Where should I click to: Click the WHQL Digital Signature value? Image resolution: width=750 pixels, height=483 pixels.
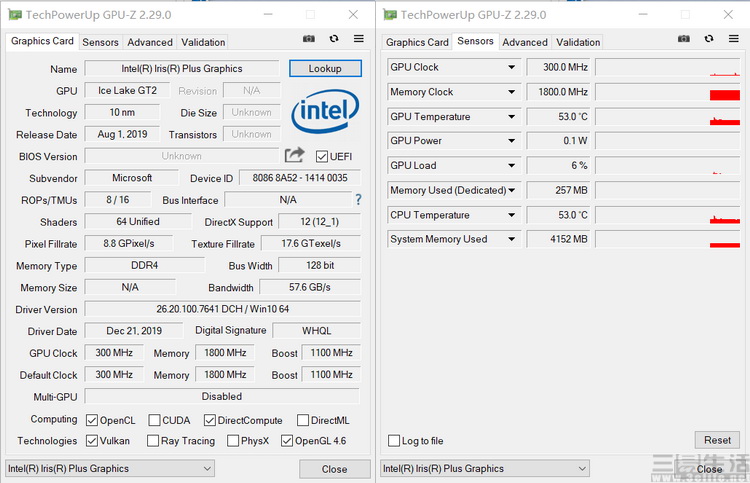pyautogui.click(x=316, y=330)
